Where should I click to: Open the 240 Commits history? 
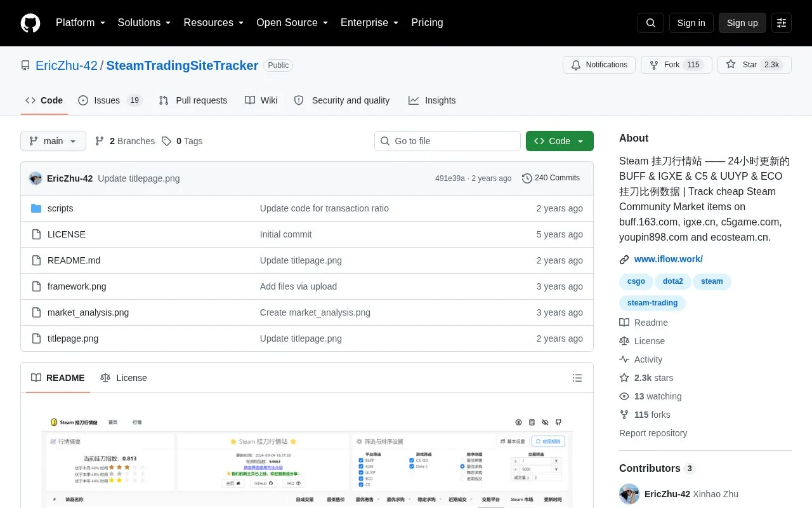coord(551,178)
